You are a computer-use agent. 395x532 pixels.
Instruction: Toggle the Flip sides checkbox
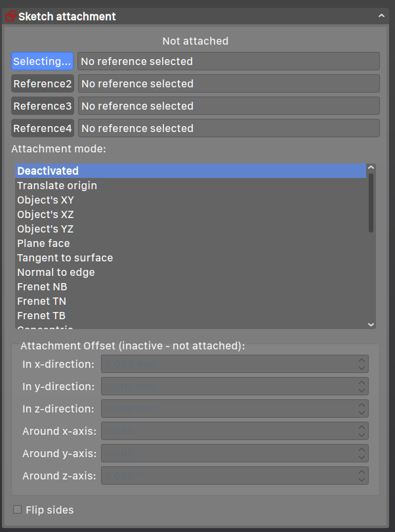(x=16, y=510)
